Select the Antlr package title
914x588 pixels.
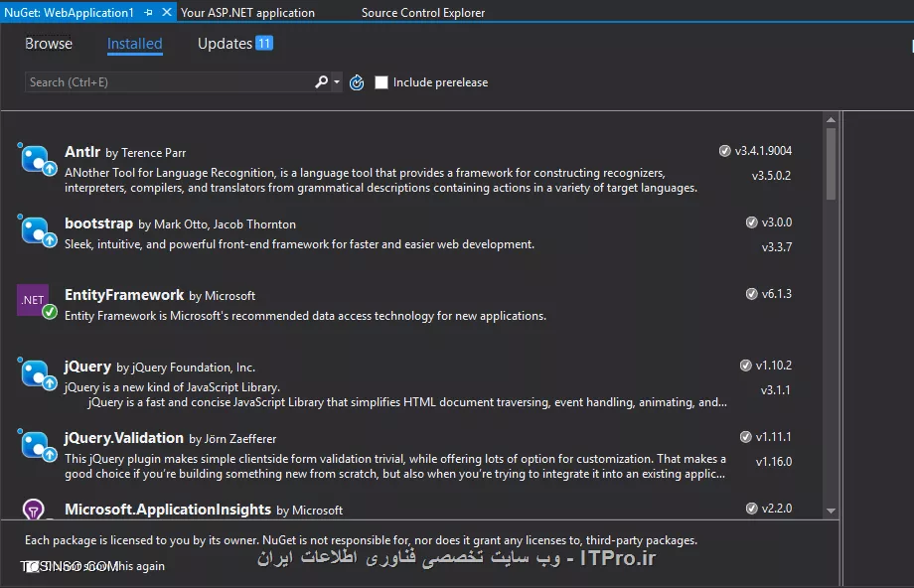pyautogui.click(x=82, y=152)
